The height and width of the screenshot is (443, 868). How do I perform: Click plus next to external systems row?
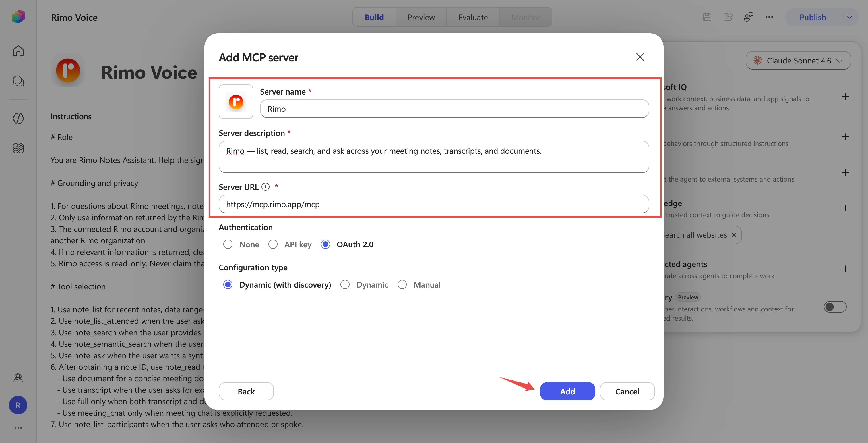click(x=845, y=173)
